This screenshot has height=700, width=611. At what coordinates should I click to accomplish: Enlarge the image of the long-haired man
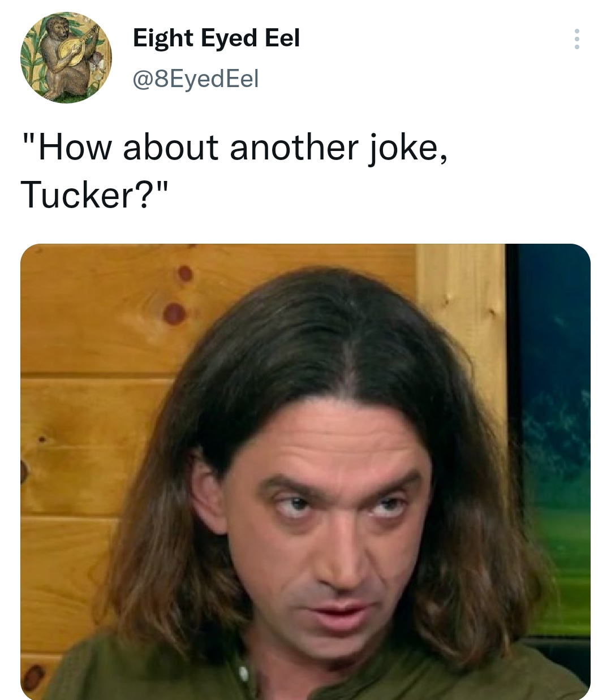[x=305, y=472]
